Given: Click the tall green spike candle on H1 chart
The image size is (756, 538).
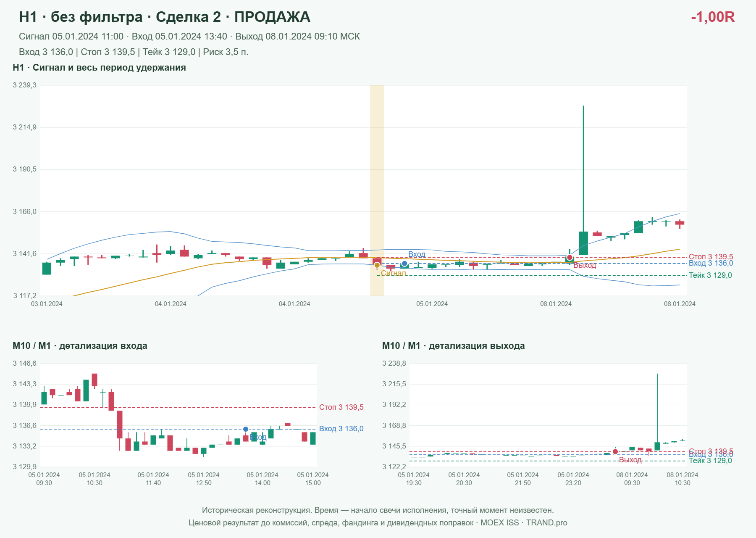Looking at the screenshot, I should coord(583,180).
